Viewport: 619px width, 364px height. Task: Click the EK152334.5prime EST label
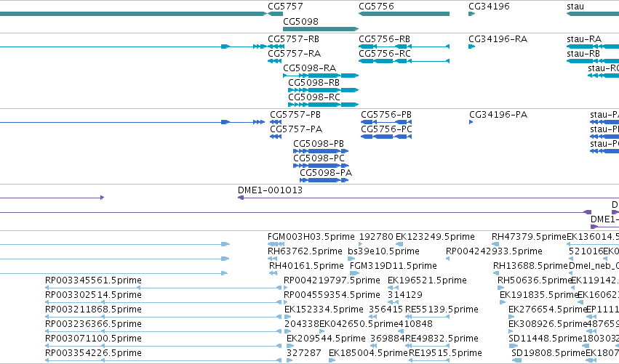324,310
